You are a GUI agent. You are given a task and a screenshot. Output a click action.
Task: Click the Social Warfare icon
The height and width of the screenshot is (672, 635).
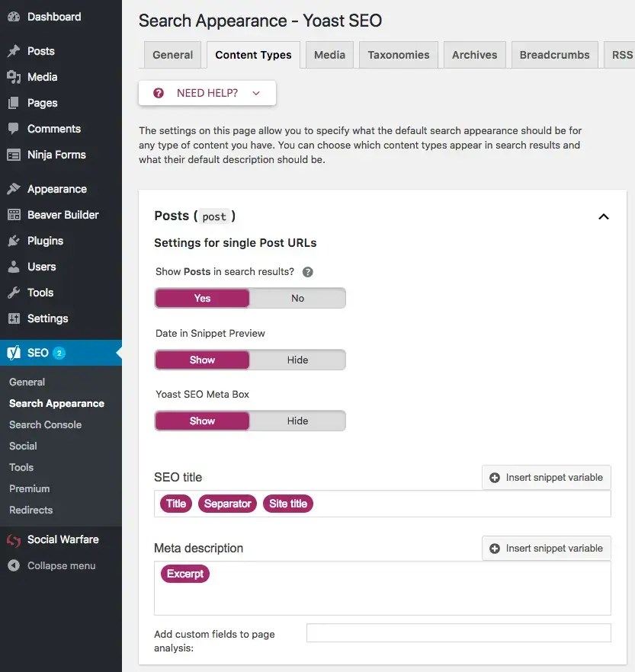(14, 540)
